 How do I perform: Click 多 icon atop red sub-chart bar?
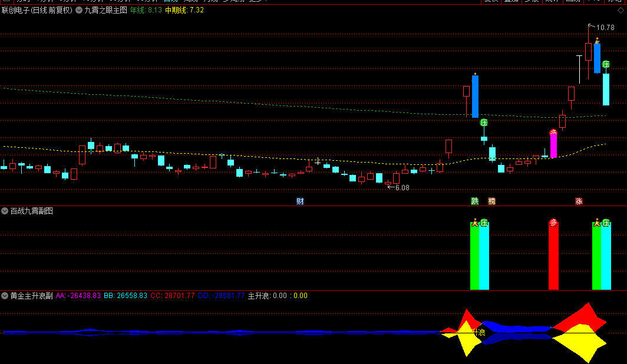(553, 223)
